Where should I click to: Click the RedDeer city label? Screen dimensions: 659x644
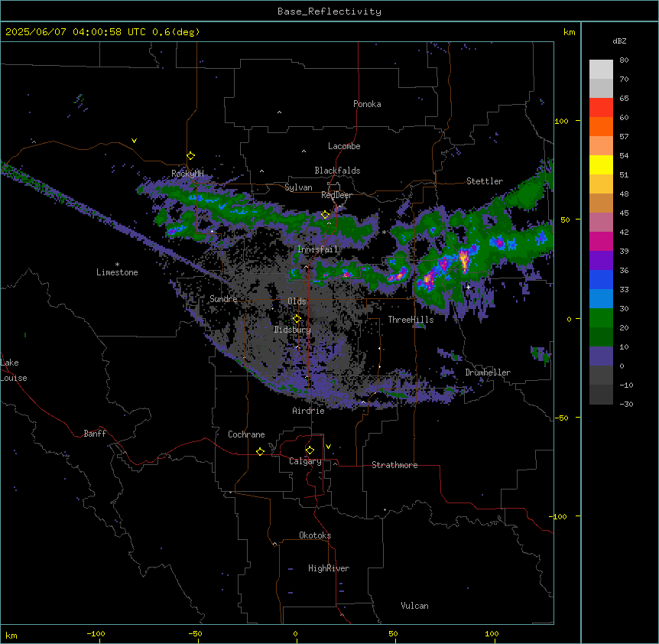click(336, 195)
